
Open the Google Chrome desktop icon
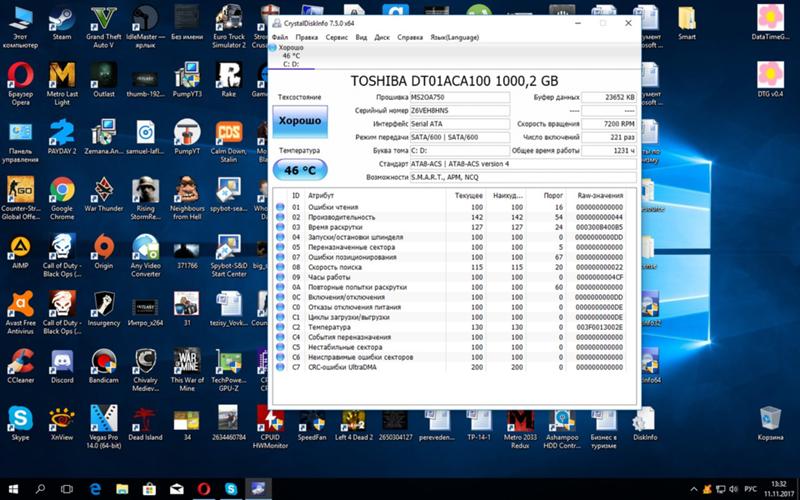tap(62, 198)
